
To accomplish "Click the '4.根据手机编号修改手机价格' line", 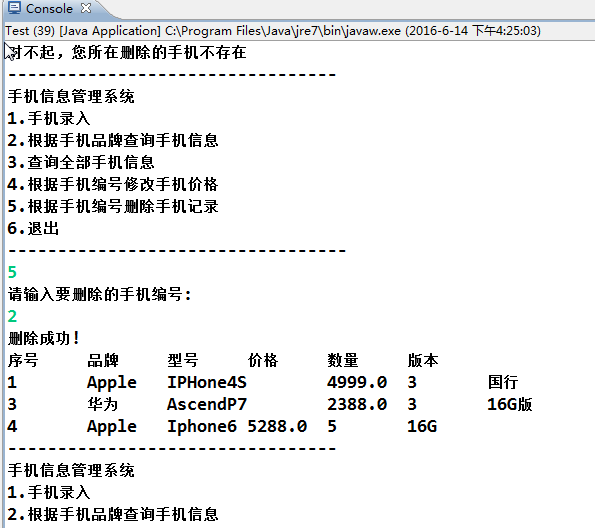I will [x=113, y=184].
